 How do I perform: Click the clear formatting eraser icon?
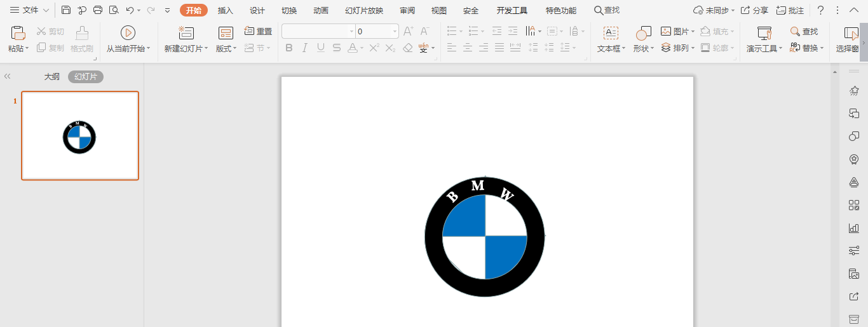click(408, 48)
